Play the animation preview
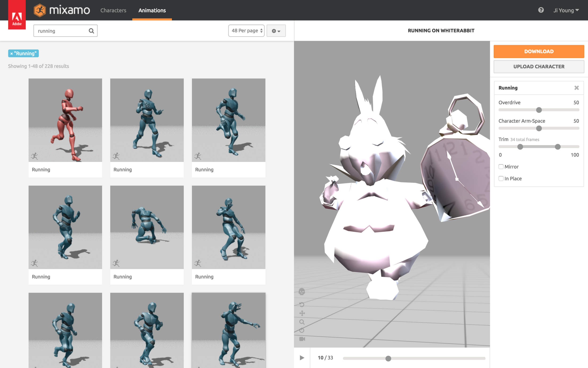Viewport: 588px width, 368px height. 302,358
